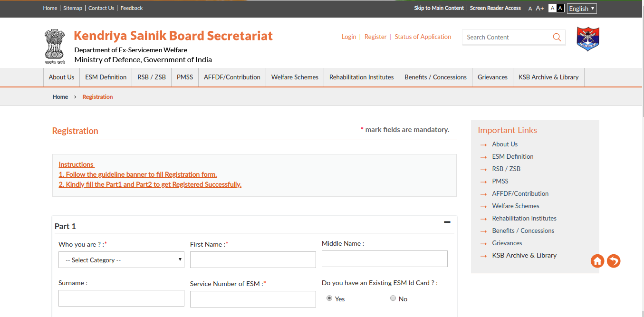
Task: Open the Rehabilitation Institutes menu
Action: coord(361,77)
